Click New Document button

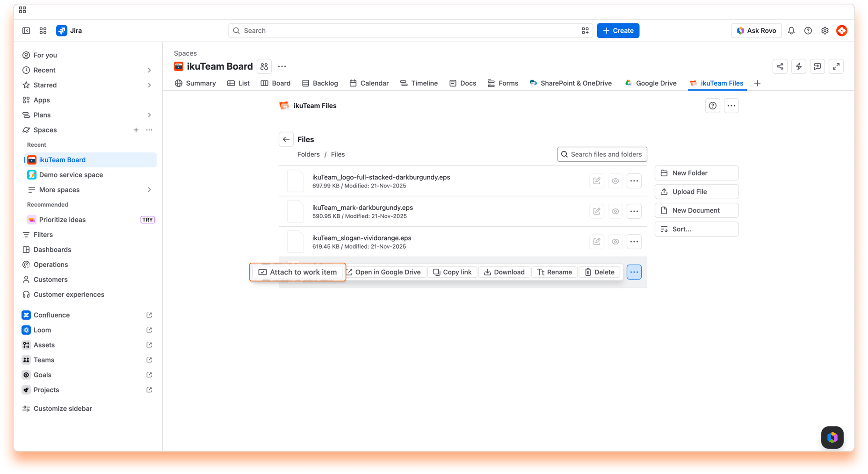click(696, 210)
